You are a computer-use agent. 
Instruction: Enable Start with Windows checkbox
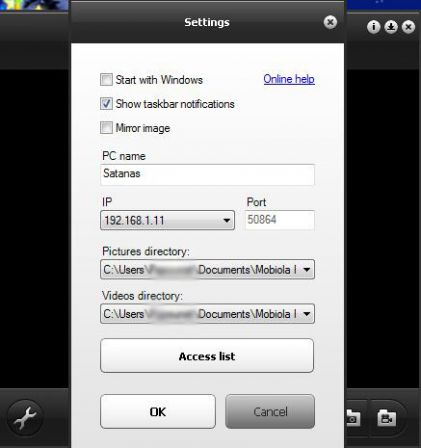tap(106, 80)
